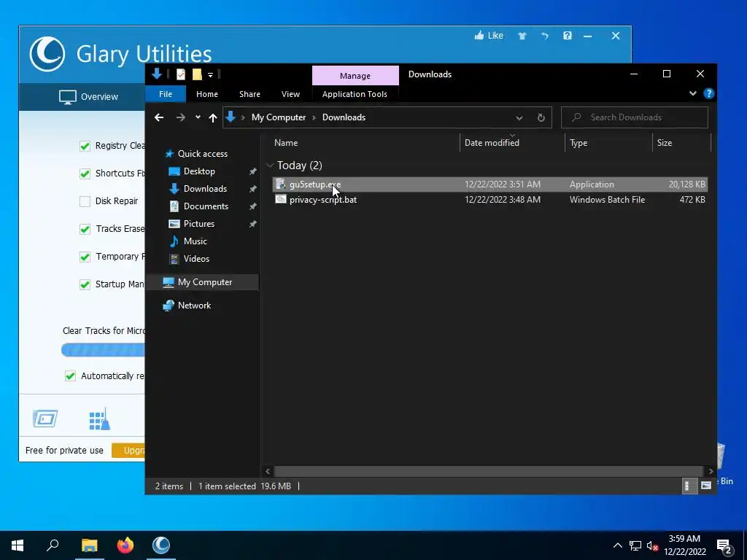Open Videos in the navigation pane
This screenshot has width=747, height=560.
(x=196, y=259)
